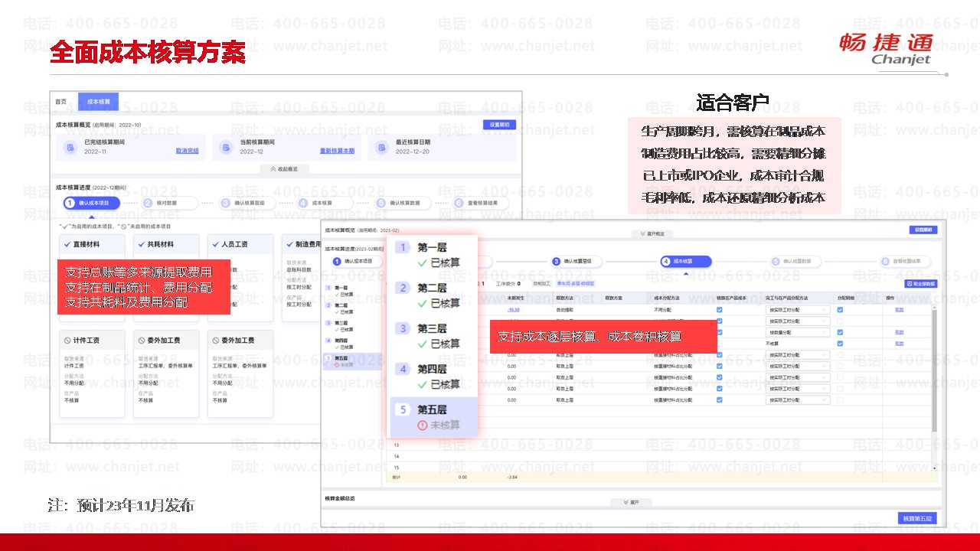Click the table's vertical scrollbar

(x=933, y=370)
